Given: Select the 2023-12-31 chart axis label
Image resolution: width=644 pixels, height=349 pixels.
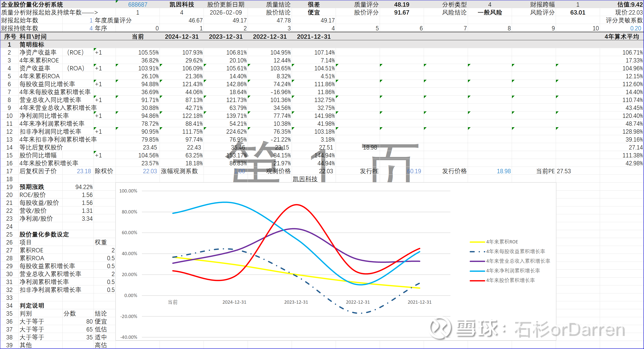Looking at the screenshot, I should click(x=296, y=302).
